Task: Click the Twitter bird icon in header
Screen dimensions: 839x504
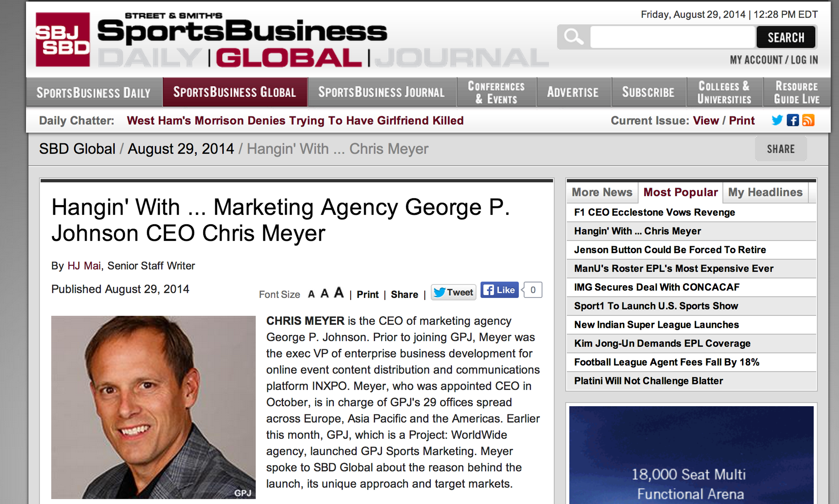Action: (777, 120)
